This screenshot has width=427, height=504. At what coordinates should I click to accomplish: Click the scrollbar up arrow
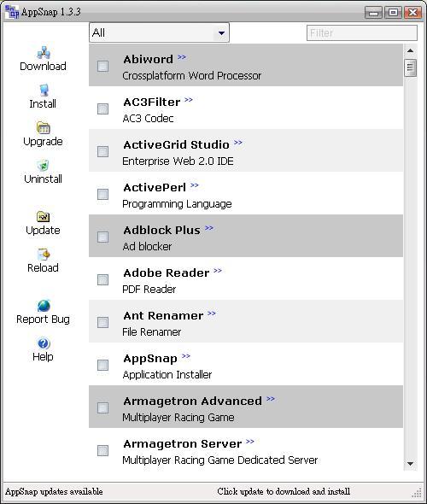point(410,50)
